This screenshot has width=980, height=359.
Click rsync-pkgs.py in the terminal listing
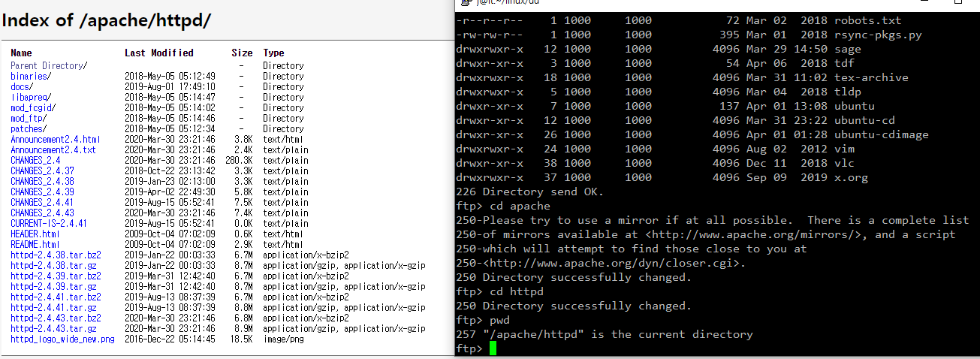coord(877,35)
